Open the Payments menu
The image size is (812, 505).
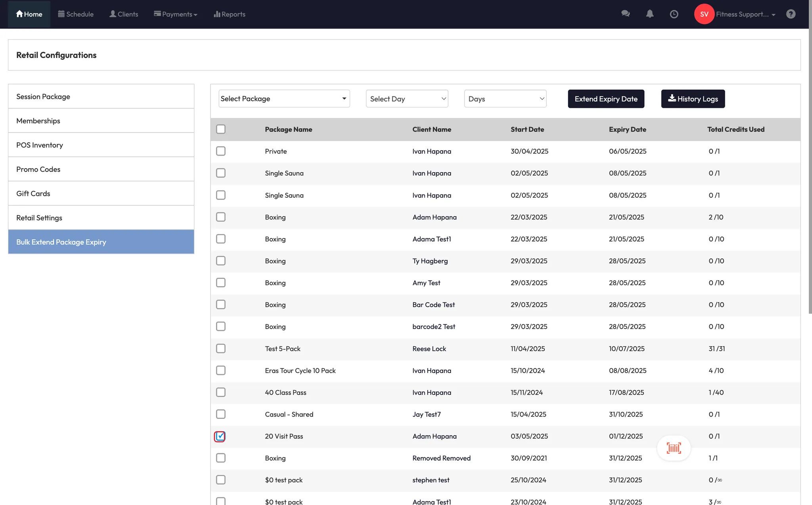pyautogui.click(x=175, y=14)
